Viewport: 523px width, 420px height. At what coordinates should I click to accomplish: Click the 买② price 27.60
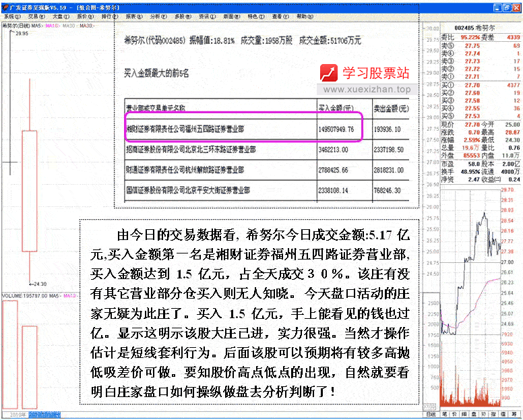tap(472, 93)
